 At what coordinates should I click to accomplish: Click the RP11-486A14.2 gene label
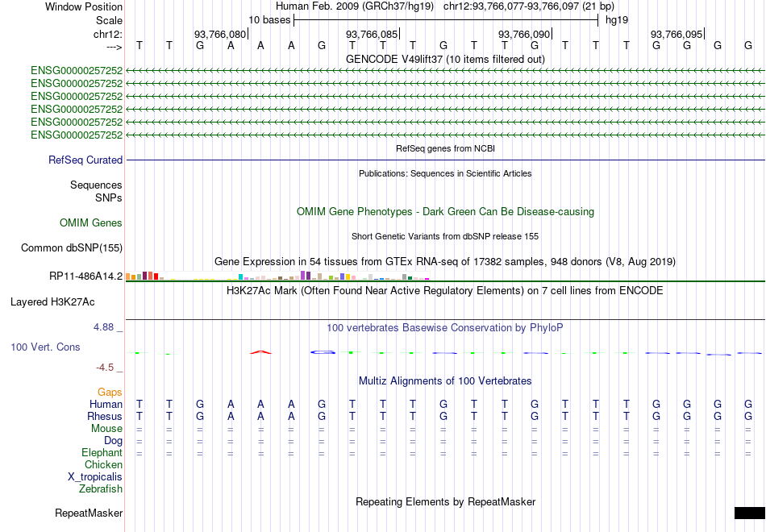click(x=86, y=276)
